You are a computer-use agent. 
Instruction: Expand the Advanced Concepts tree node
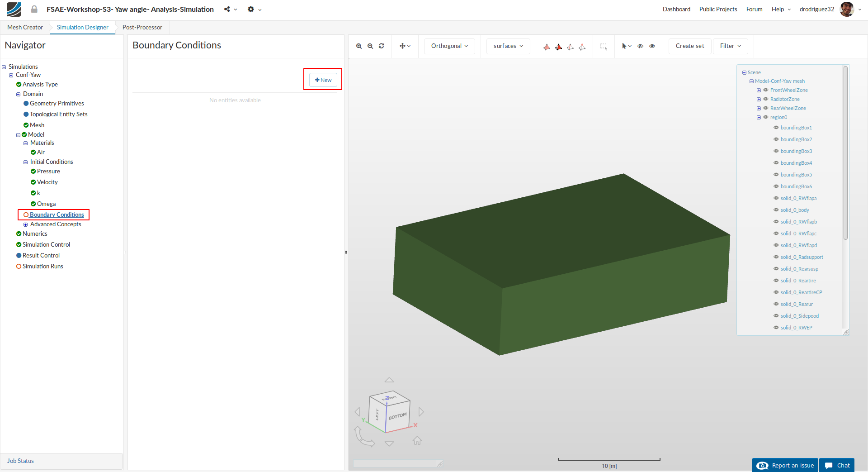(26, 224)
